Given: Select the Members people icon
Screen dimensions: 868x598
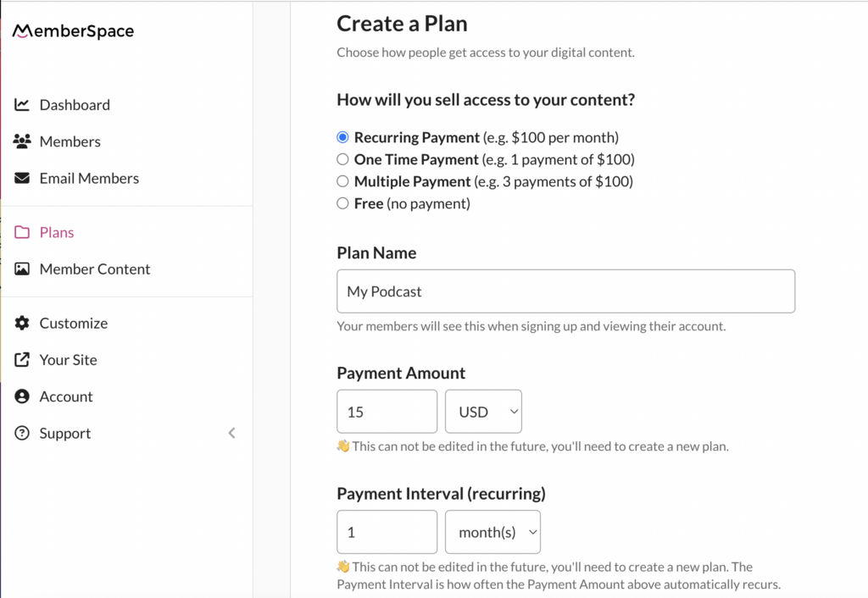Looking at the screenshot, I should [24, 141].
